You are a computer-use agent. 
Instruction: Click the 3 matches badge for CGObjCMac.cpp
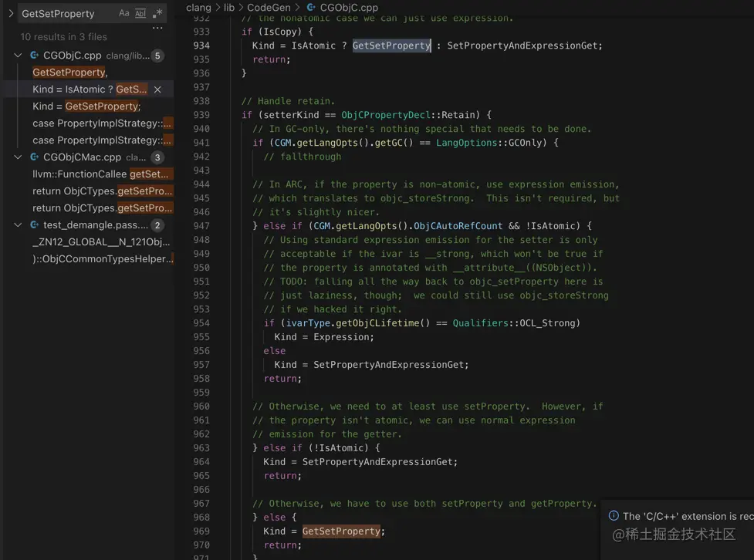pos(157,157)
